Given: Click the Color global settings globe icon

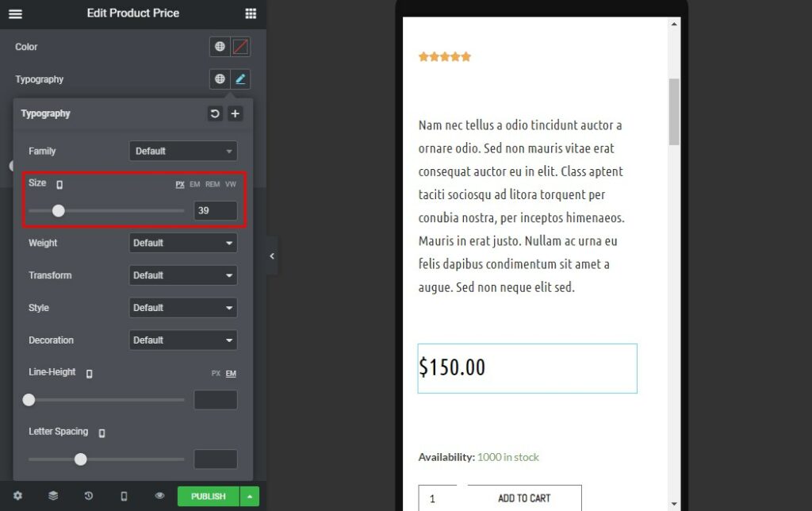Looking at the screenshot, I should 220,47.
